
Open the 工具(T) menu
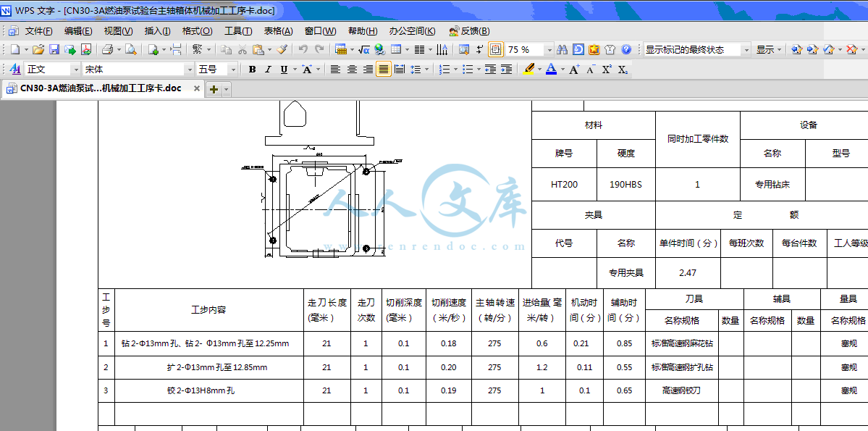239,31
